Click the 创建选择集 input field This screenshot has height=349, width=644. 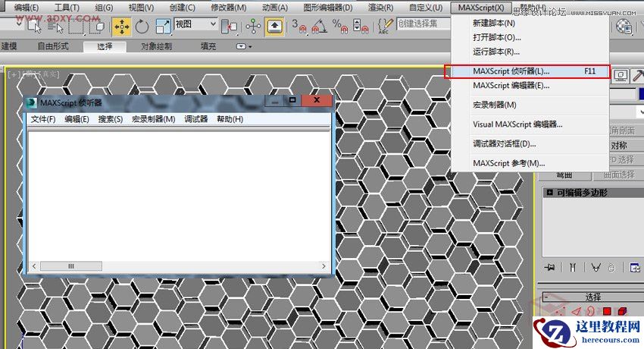click(x=424, y=24)
